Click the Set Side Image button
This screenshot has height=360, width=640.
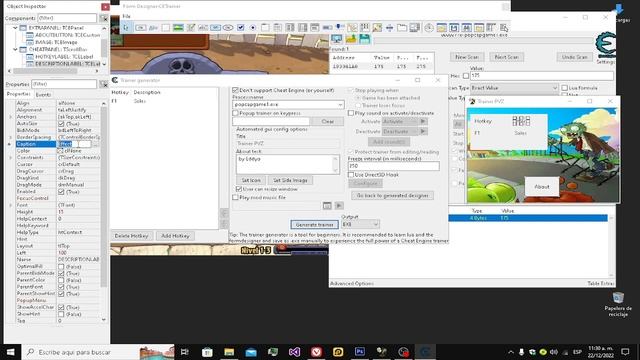coord(290,180)
